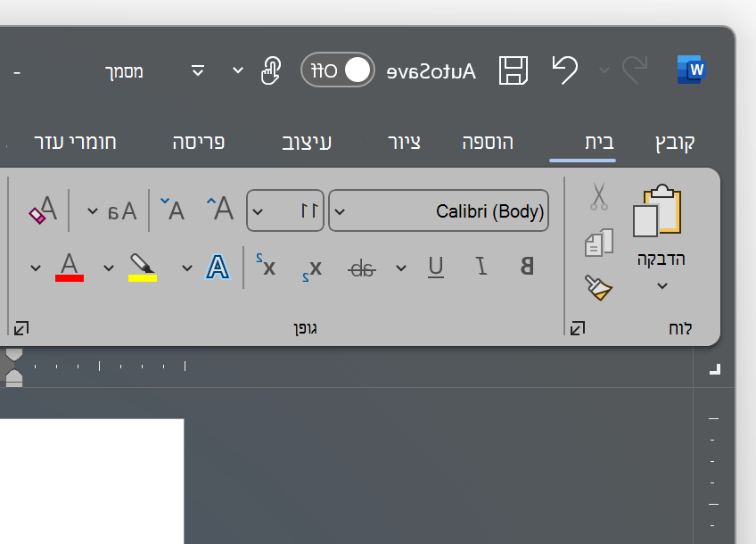Expand the הדבקה paste options arrow
Image resolution: width=756 pixels, height=544 pixels.
[x=662, y=286]
